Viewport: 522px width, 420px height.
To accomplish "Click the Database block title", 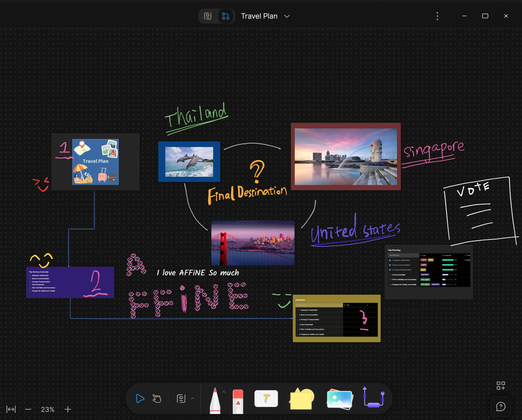I will coord(300,300).
